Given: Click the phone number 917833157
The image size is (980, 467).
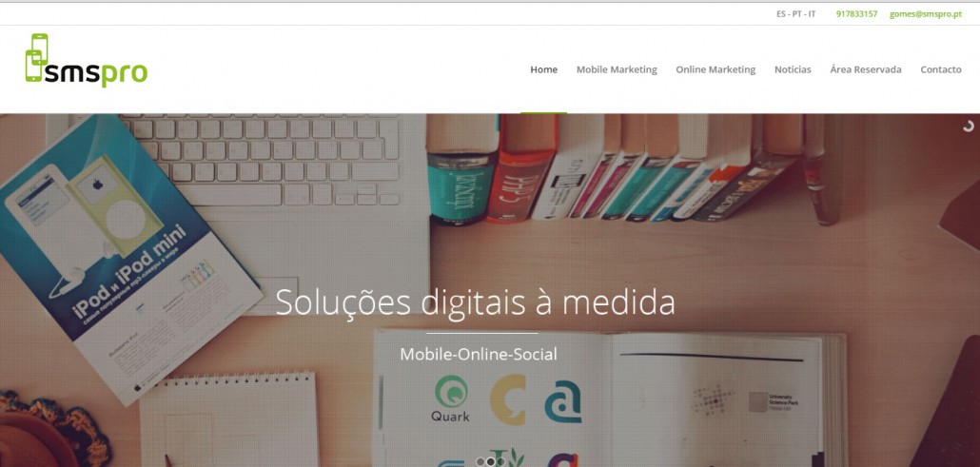Looking at the screenshot, I should 856,13.
